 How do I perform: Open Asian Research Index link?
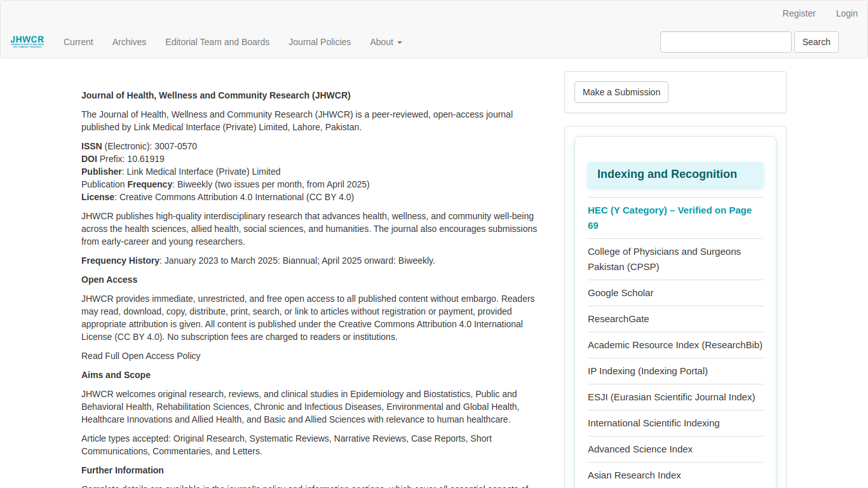click(634, 475)
